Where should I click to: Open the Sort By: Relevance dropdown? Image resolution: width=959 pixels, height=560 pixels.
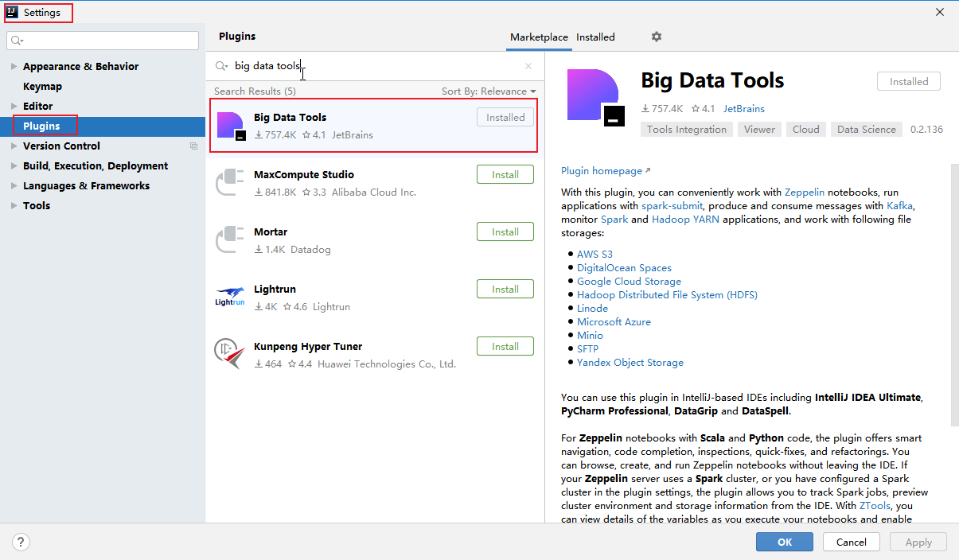489,91
